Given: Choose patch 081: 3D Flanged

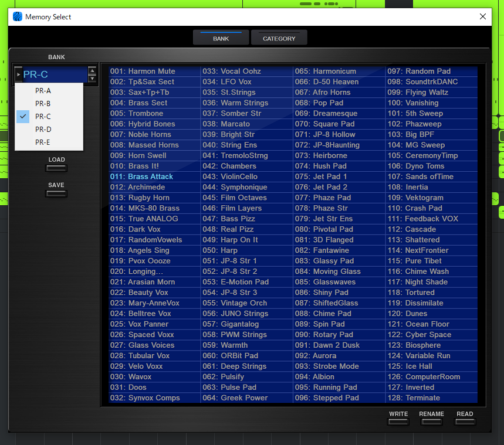Looking at the screenshot, I should [339, 240].
